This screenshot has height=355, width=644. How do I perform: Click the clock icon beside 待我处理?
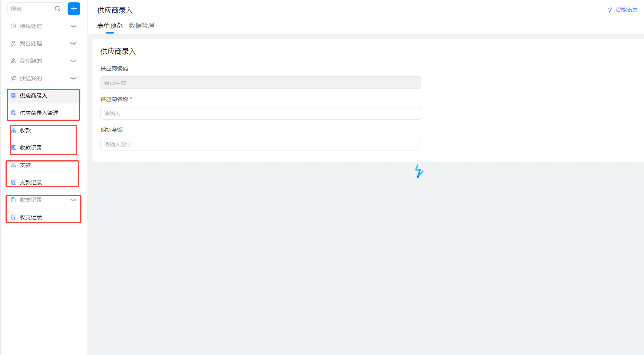click(13, 26)
